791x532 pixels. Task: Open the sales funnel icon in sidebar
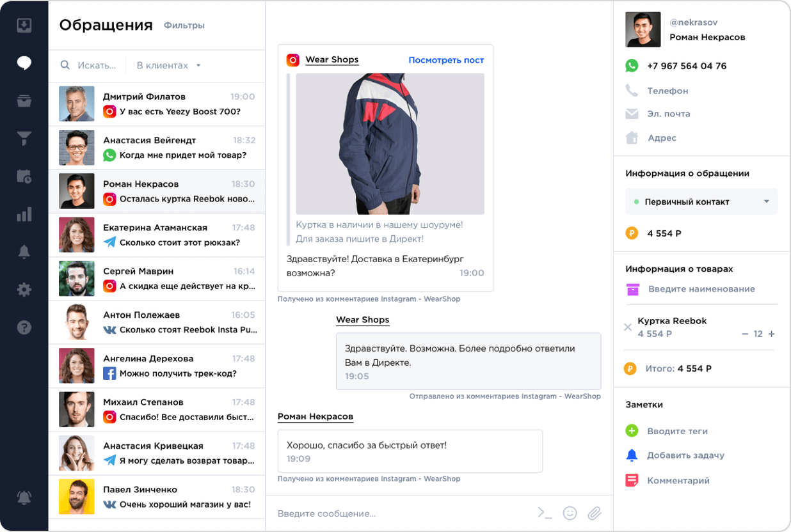tap(24, 139)
